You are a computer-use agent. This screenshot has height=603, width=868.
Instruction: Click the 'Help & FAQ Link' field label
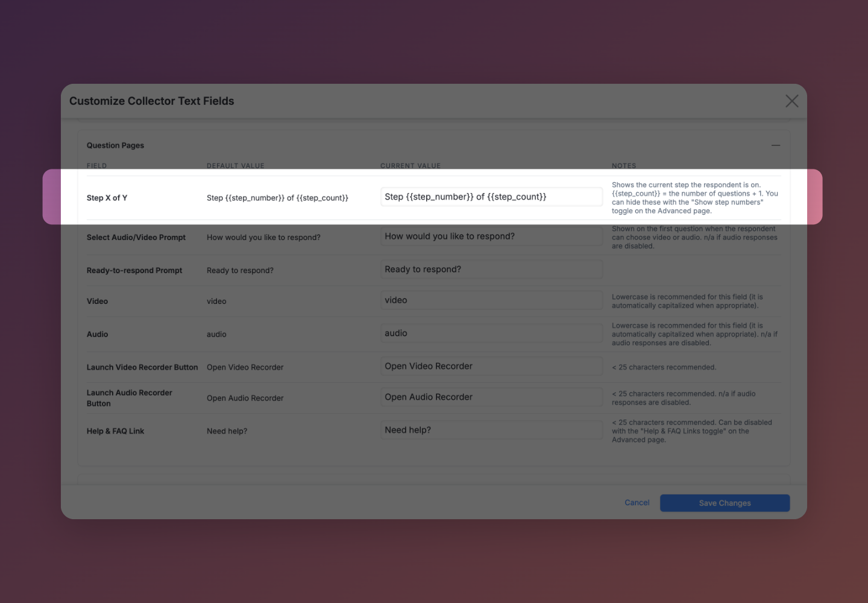[115, 431]
